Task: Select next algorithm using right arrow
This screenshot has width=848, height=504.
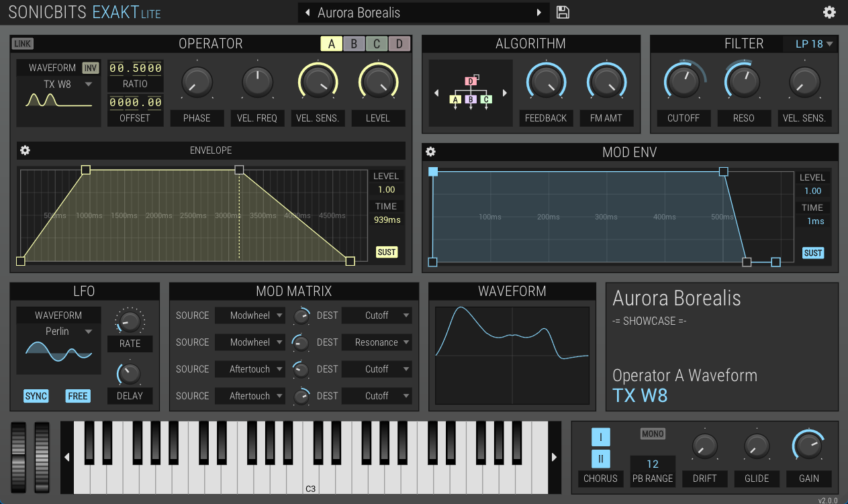Action: pos(505,93)
